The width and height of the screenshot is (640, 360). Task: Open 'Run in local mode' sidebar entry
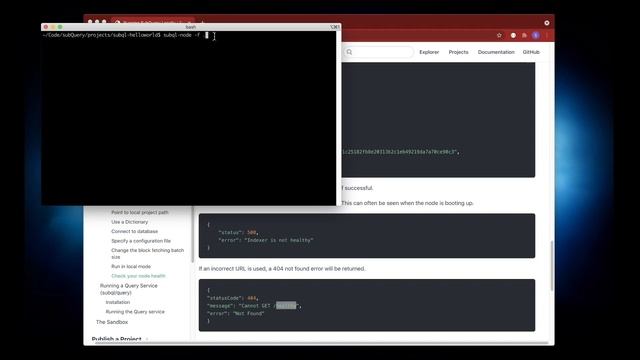pos(131,267)
